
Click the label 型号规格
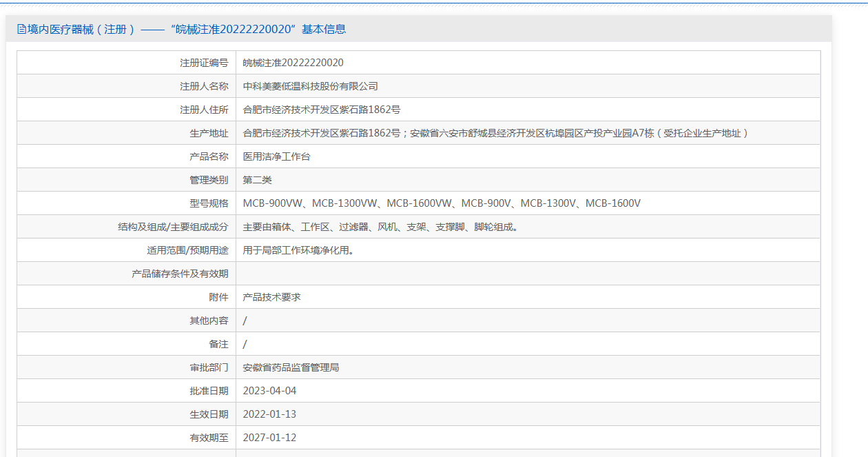click(x=209, y=203)
